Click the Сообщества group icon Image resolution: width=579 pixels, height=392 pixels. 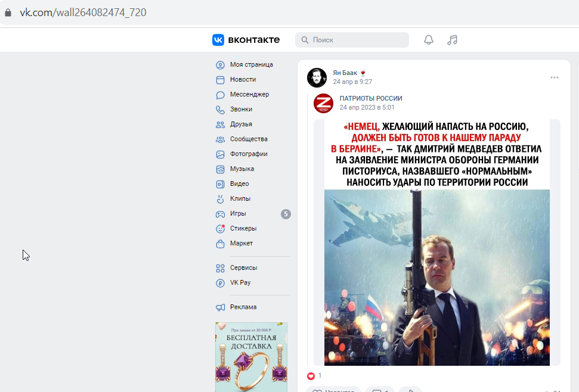click(x=220, y=139)
